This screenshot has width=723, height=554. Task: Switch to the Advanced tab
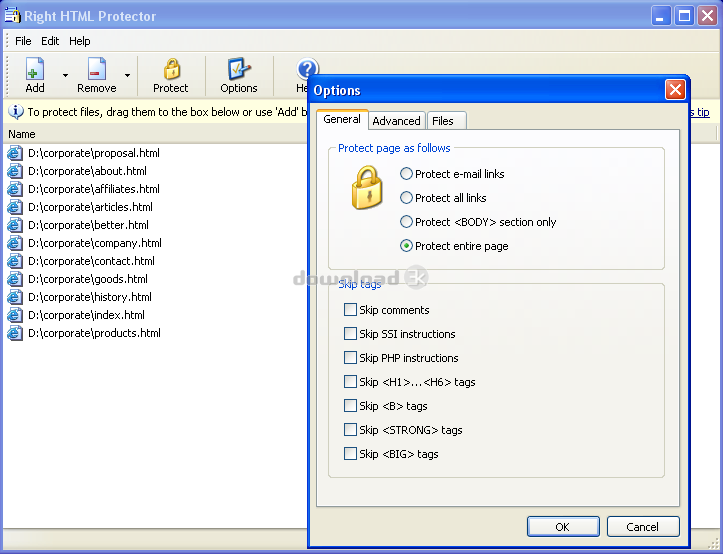[397, 121]
